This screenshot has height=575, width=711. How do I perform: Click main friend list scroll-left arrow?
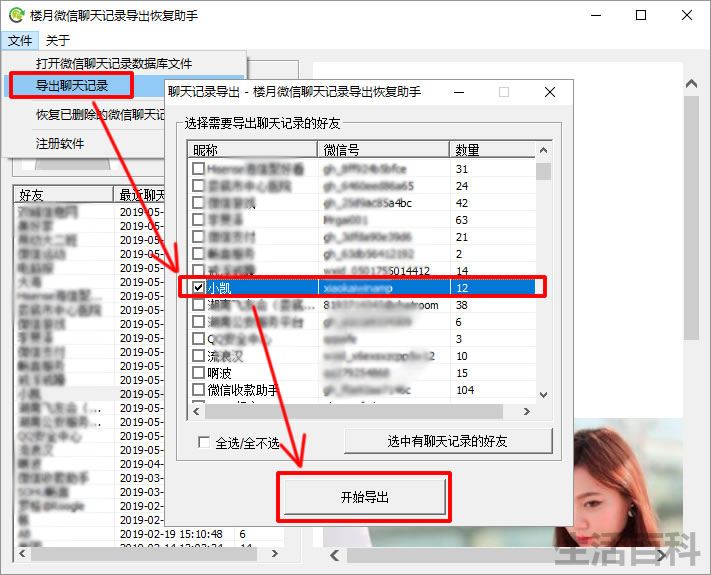[x=22, y=553]
